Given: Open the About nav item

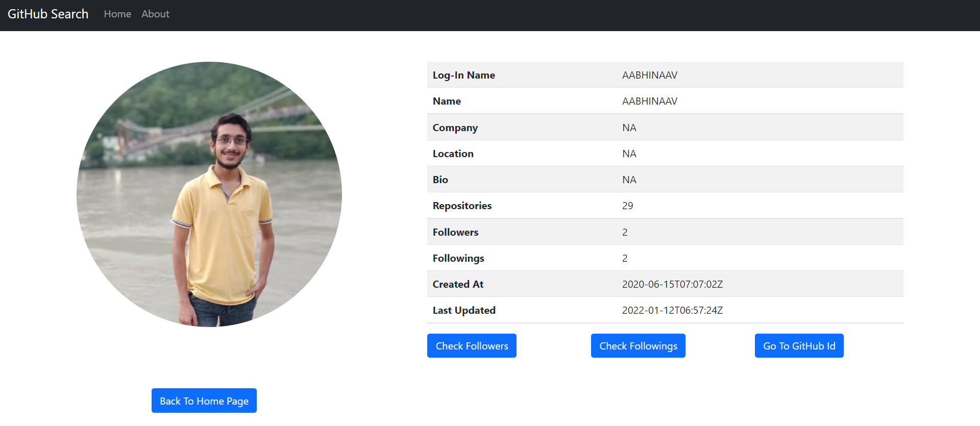Looking at the screenshot, I should point(155,14).
